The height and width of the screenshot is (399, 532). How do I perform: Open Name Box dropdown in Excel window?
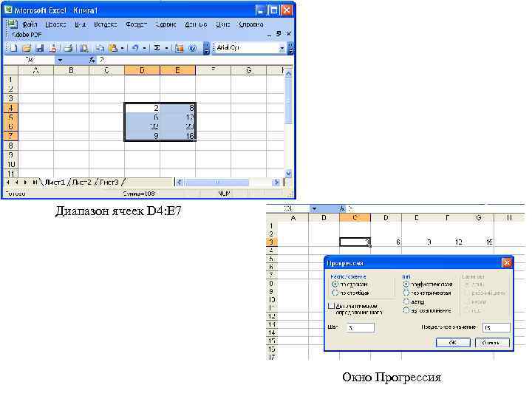click(x=60, y=61)
